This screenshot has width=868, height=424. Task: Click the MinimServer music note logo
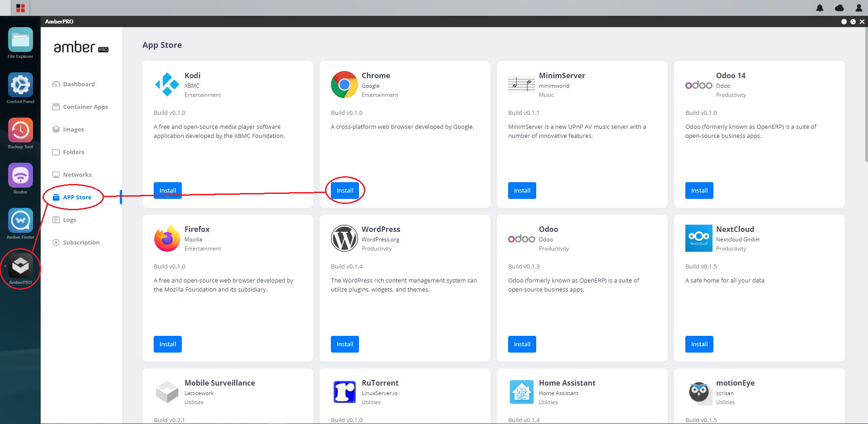click(x=522, y=84)
